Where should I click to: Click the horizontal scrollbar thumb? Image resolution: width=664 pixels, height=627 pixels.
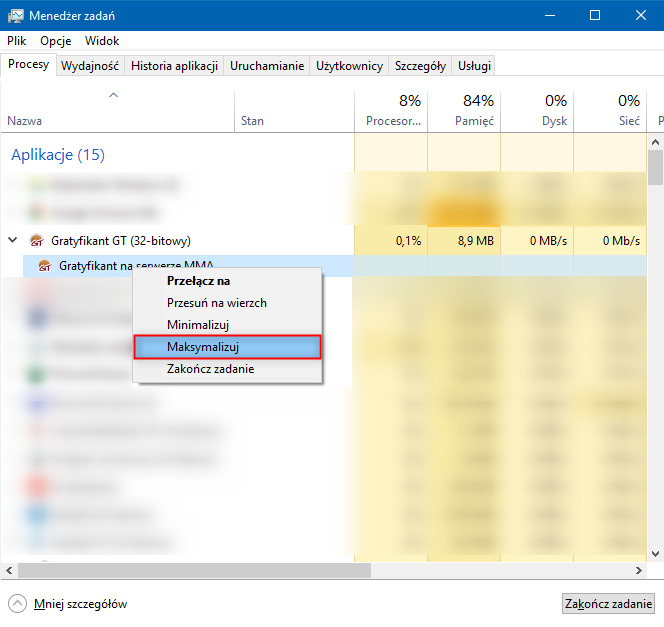tap(194, 571)
